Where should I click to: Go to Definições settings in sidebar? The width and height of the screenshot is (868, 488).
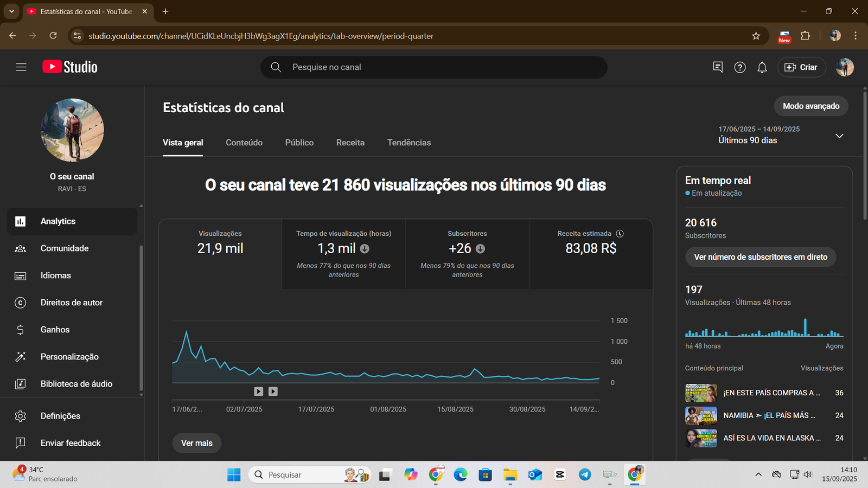coord(60,416)
